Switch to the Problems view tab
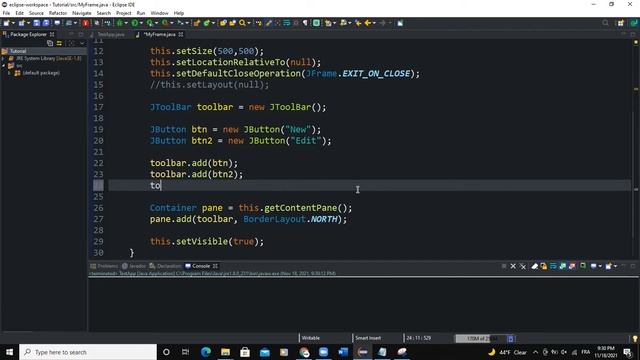Screen dimensions: 640x360 coord(104,266)
